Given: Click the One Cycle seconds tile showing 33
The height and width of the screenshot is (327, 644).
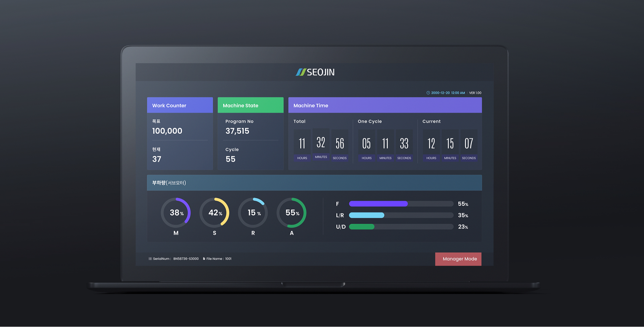Looking at the screenshot, I should (404, 144).
